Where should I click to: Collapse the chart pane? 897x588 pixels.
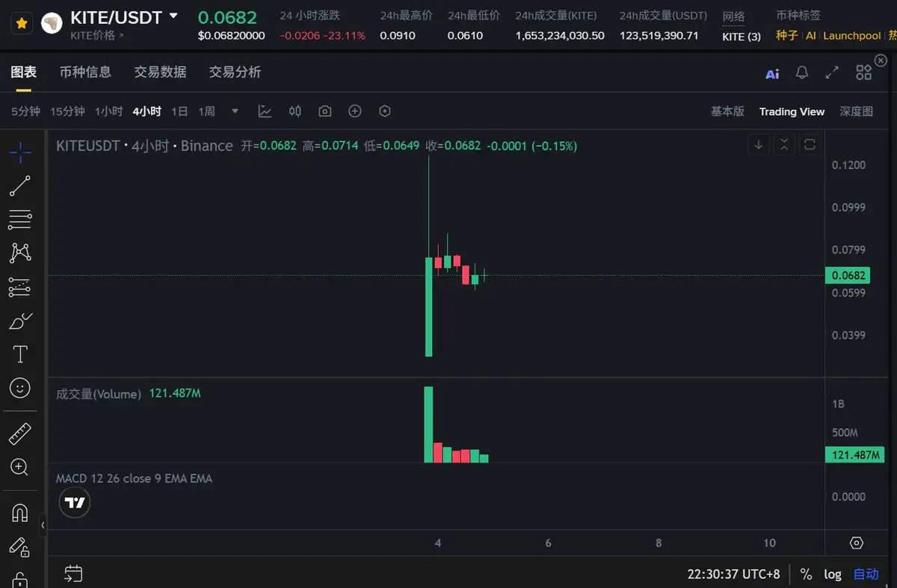(784, 145)
